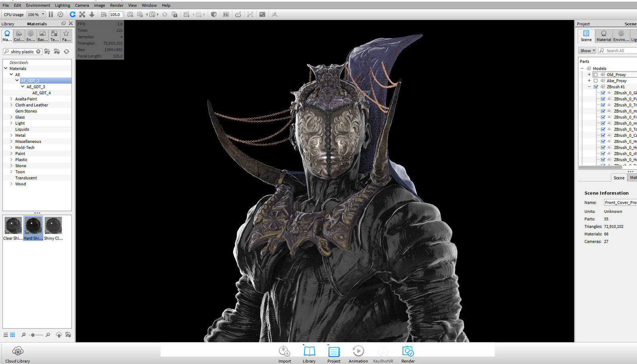637x364 pixels.
Task: Switch library to grid view
Action: [13, 335]
